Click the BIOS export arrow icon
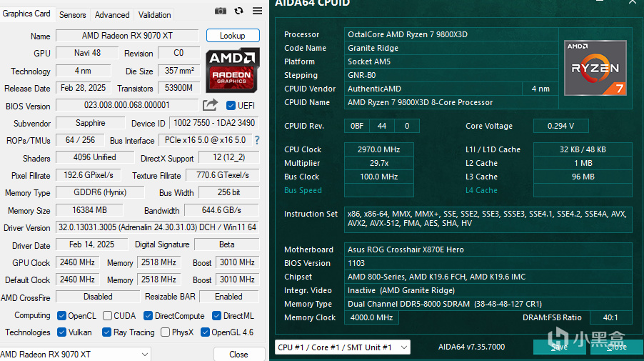 (210, 105)
